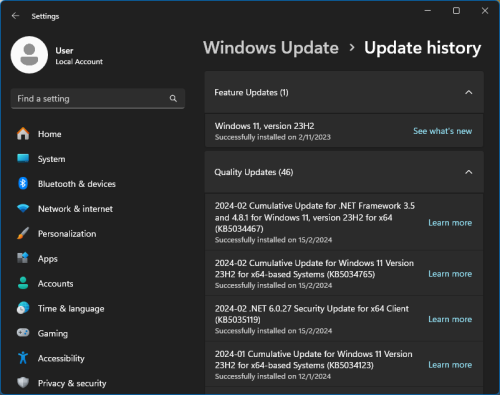Click the search magnifier icon
Screen dimensions: 500x395
tap(173, 98)
